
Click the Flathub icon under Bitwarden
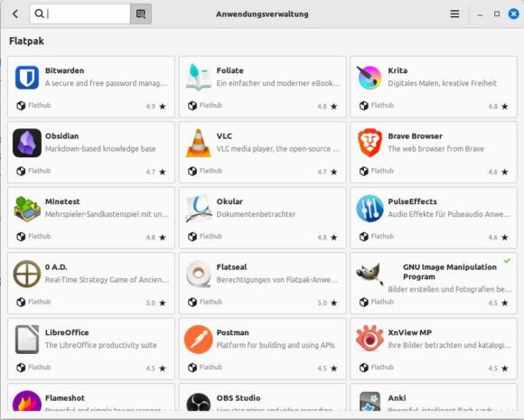[x=21, y=106]
